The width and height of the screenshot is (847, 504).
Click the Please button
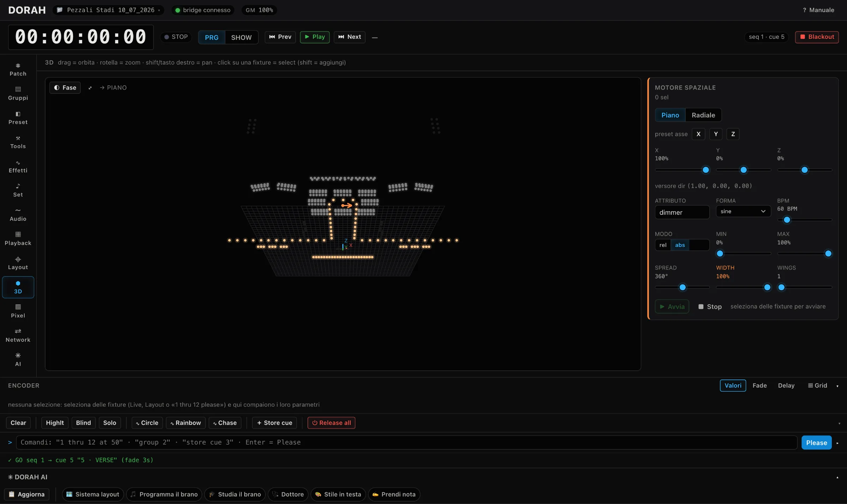pyautogui.click(x=816, y=443)
